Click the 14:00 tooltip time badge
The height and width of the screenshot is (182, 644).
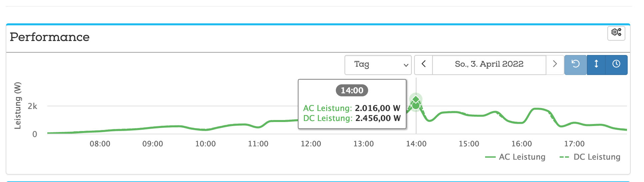[x=352, y=90]
